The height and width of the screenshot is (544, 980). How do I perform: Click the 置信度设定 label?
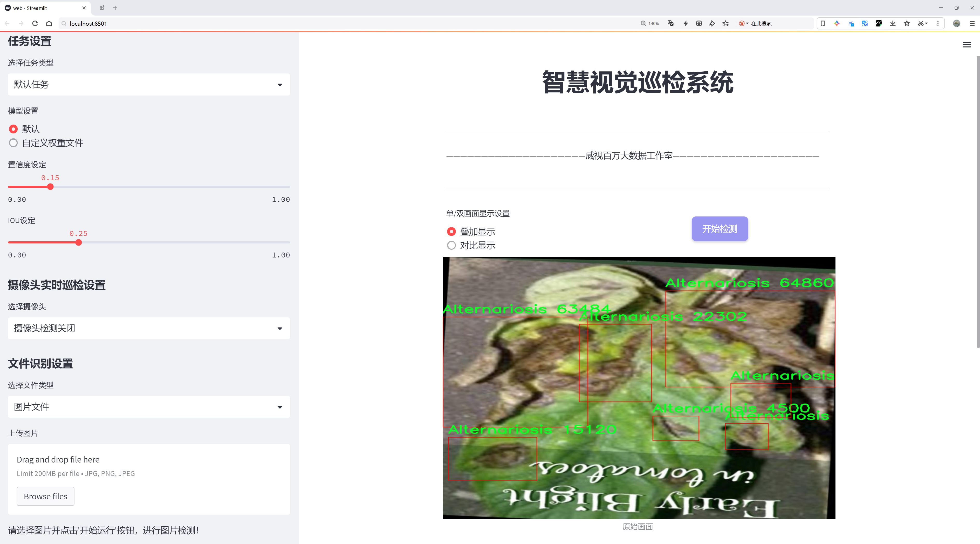tap(27, 165)
